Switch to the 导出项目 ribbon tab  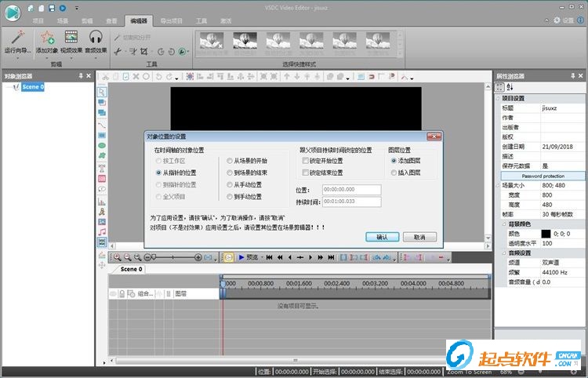coord(172,20)
